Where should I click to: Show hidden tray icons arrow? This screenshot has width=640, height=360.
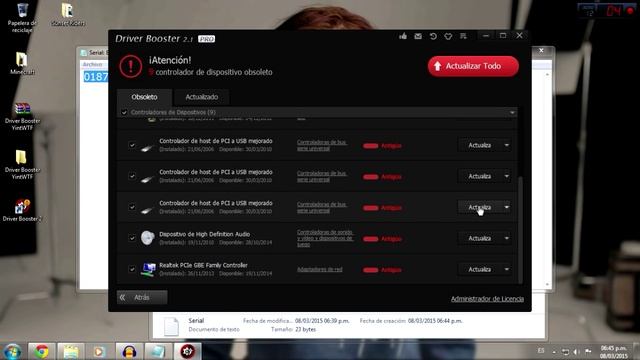click(x=554, y=352)
